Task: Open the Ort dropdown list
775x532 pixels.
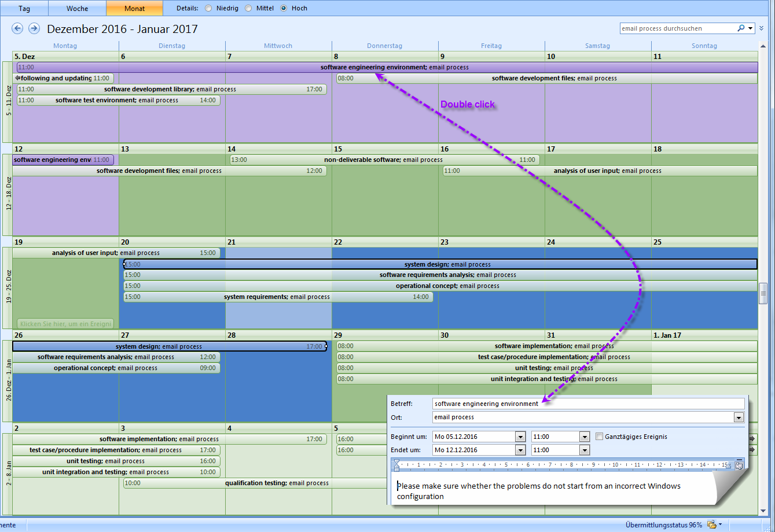Action: coord(739,418)
